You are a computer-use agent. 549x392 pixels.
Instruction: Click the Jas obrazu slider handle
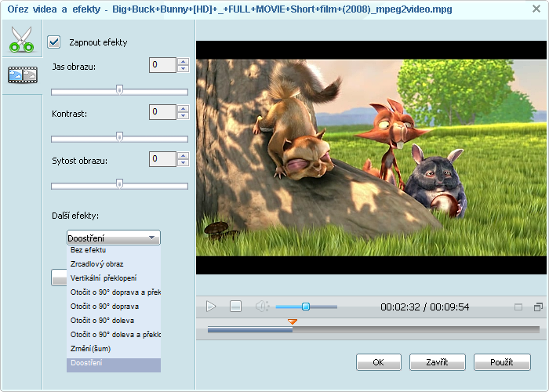(x=119, y=90)
